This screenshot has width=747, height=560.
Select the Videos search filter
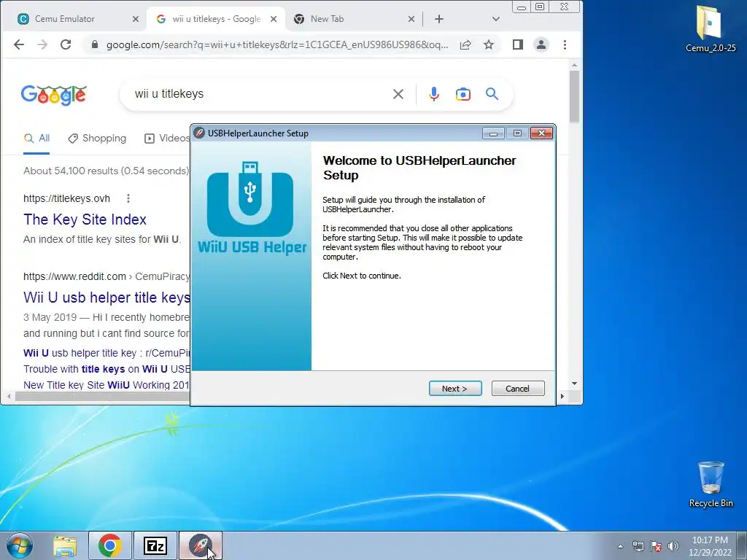[167, 138]
